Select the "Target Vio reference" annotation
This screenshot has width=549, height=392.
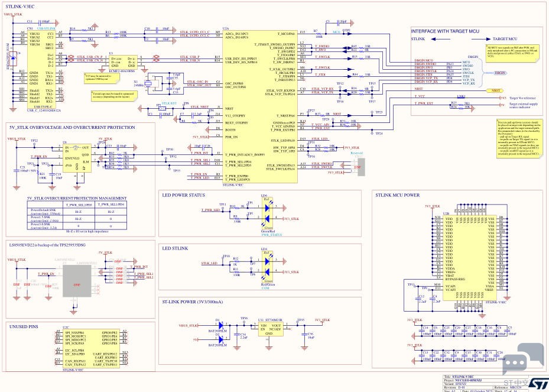click(x=523, y=98)
